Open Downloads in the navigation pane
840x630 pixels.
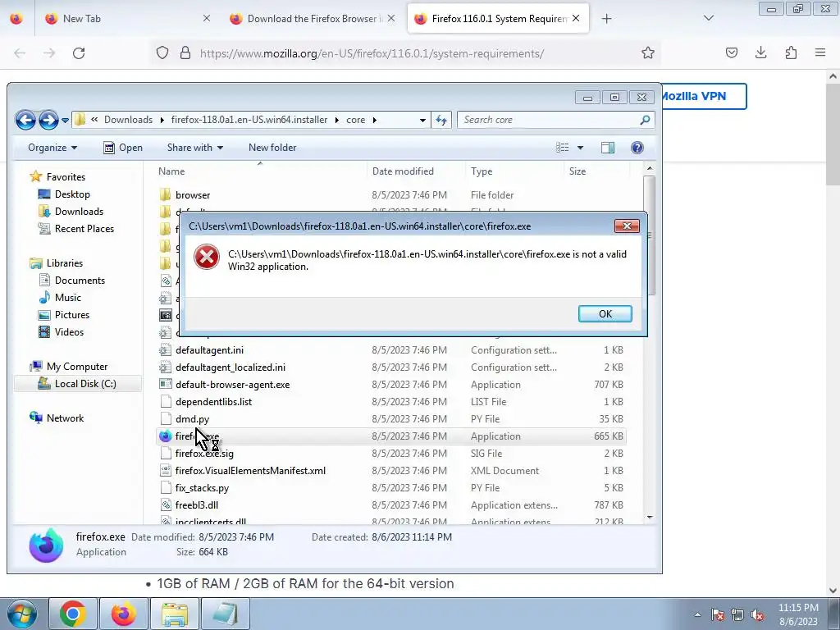click(79, 212)
